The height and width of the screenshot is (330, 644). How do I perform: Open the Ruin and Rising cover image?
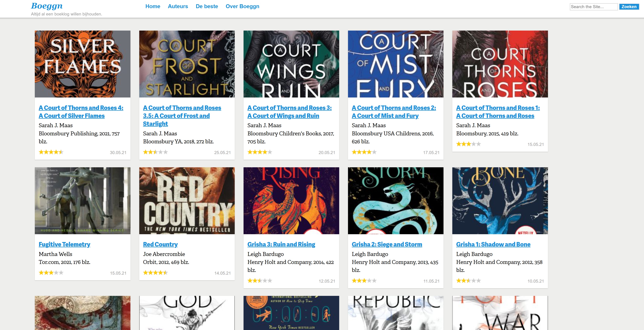coord(291,201)
